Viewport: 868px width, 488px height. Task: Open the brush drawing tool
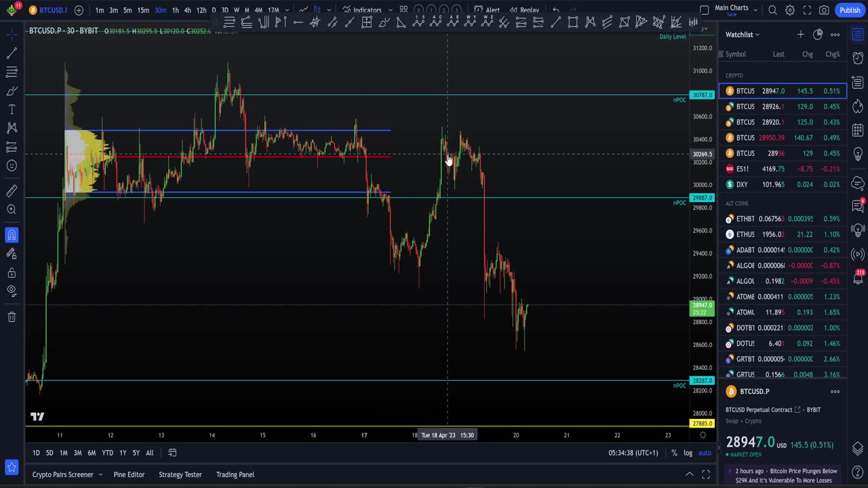click(12, 91)
